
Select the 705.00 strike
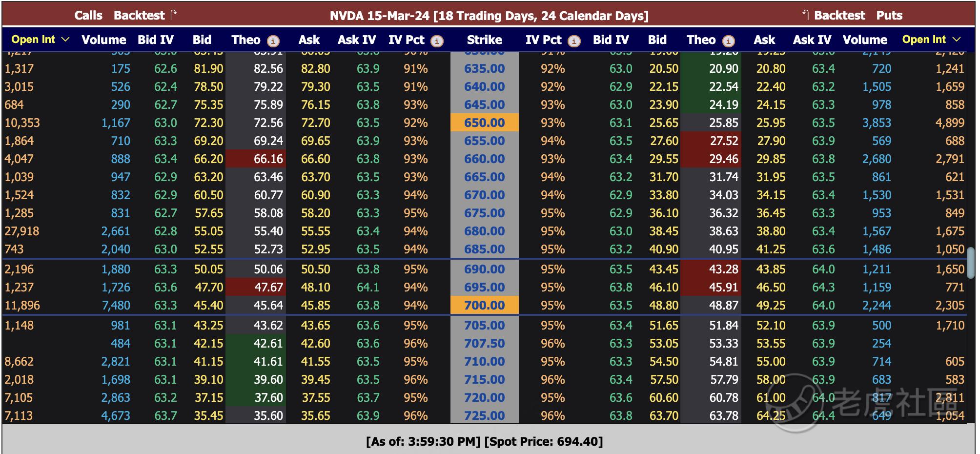click(485, 326)
